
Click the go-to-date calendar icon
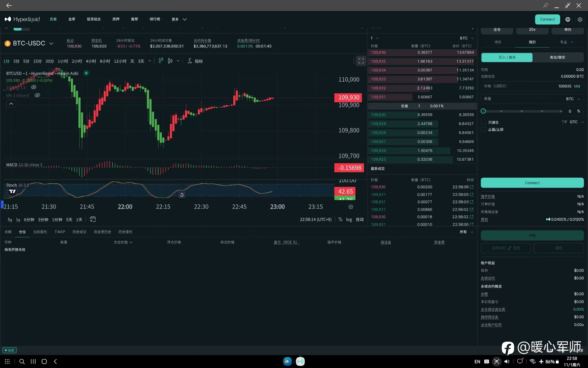coord(92,219)
